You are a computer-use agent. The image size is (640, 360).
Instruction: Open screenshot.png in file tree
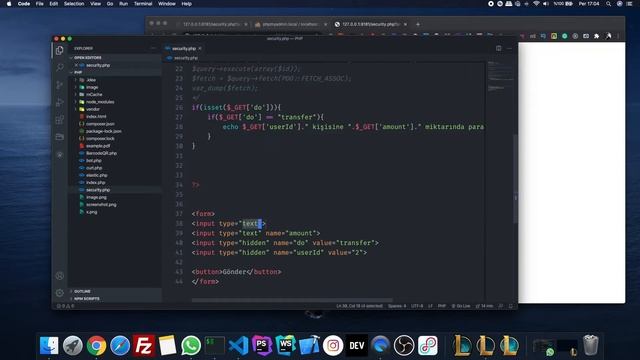click(x=101, y=204)
